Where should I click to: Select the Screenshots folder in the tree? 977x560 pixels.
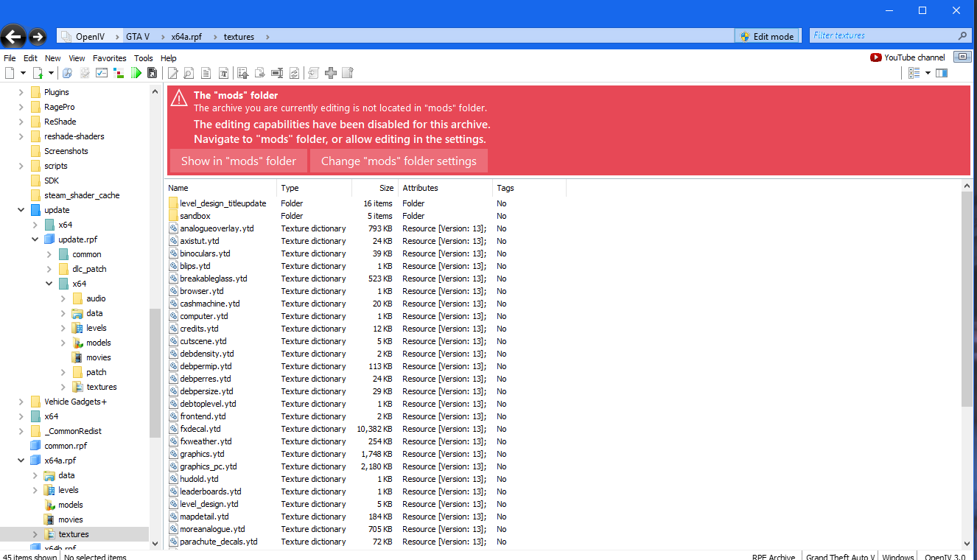(x=66, y=151)
